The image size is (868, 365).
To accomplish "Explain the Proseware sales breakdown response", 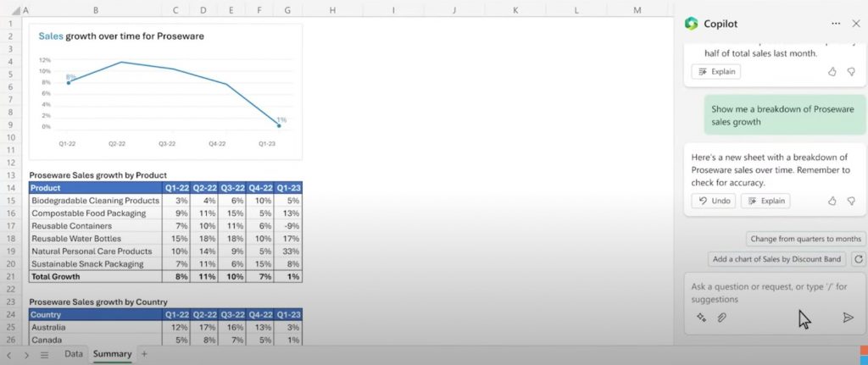I will pos(765,201).
